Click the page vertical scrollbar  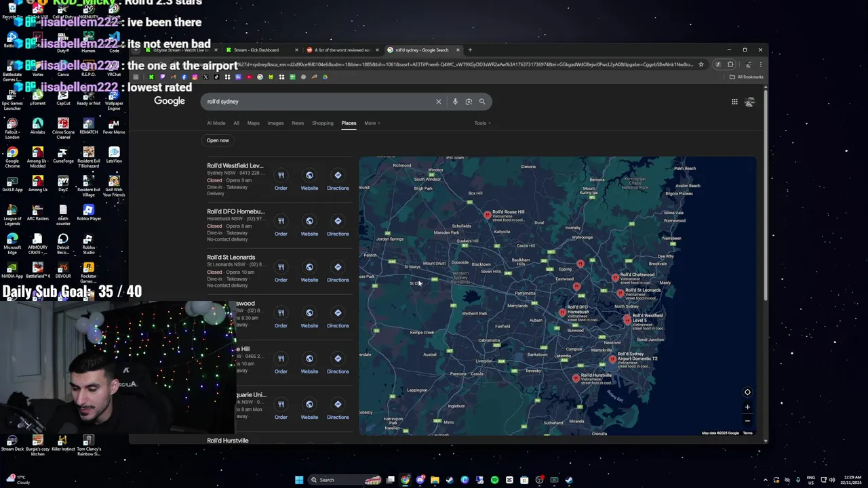tap(766, 197)
